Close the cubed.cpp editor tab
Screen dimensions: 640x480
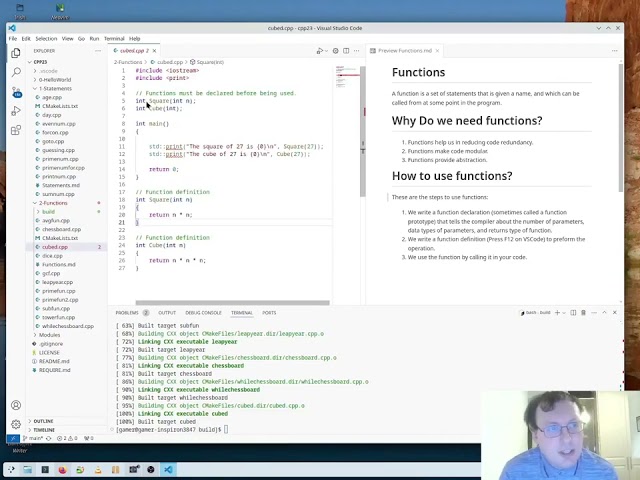pos(154,51)
